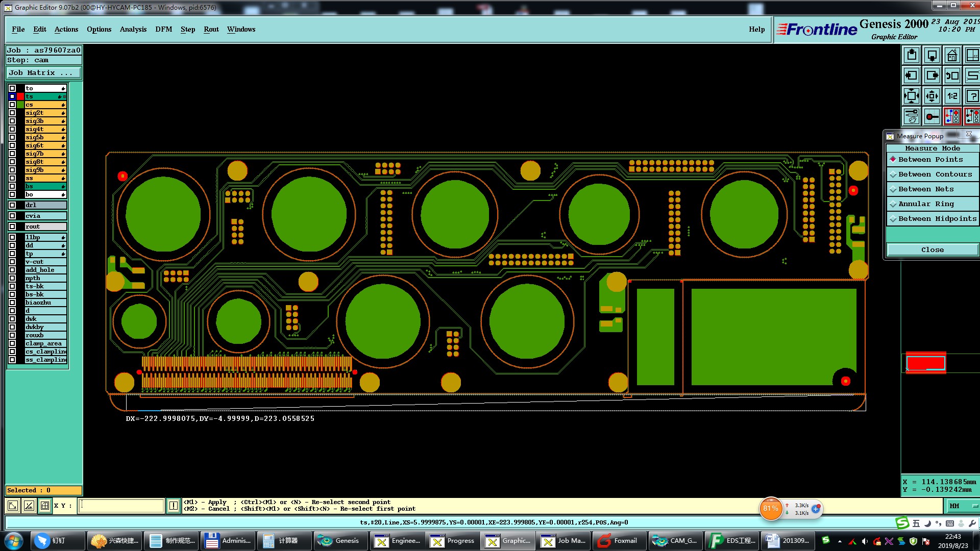The image size is (980, 551).
Task: Click the undo previous view icon
Action: [x=952, y=76]
